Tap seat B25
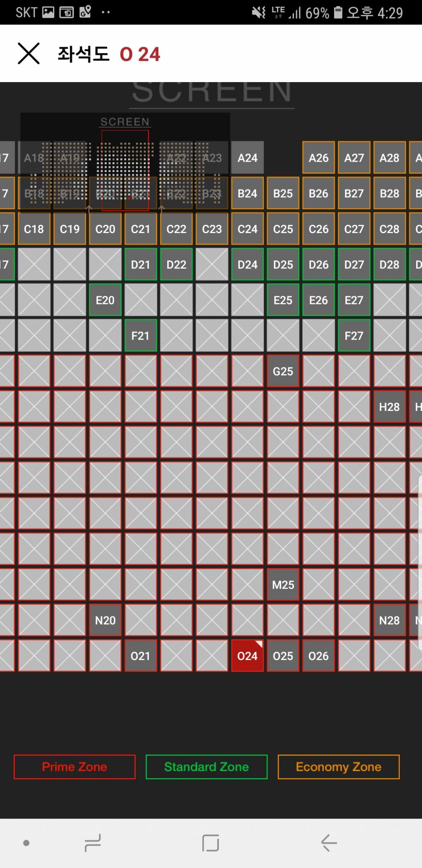Viewport: 422px width, 868px height. [283, 193]
